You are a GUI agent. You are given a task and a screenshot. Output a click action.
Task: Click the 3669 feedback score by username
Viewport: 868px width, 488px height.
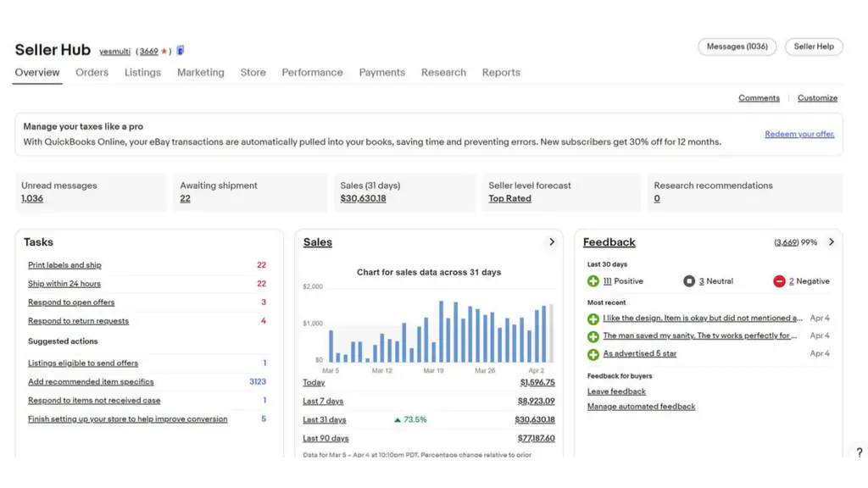coord(148,52)
